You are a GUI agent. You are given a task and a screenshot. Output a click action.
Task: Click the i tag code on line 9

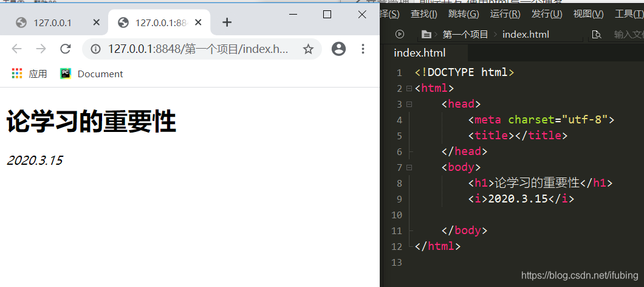(x=521, y=199)
